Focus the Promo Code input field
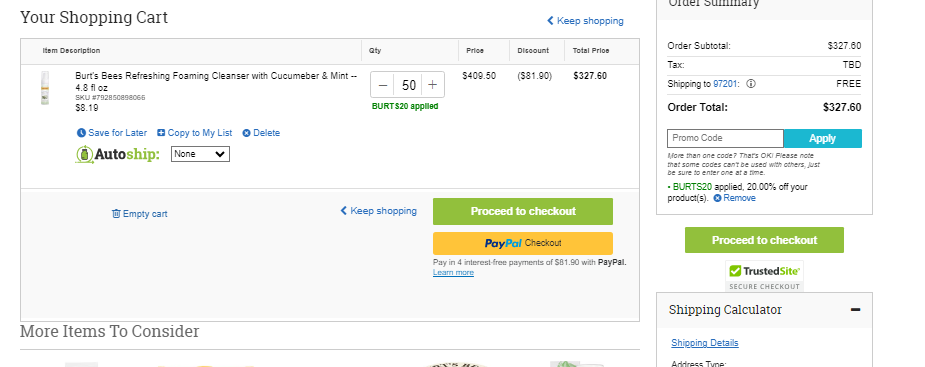The image size is (925, 367). (726, 139)
